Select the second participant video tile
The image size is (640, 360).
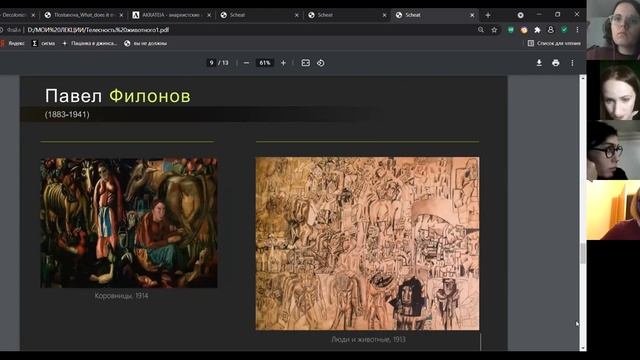coord(613,90)
